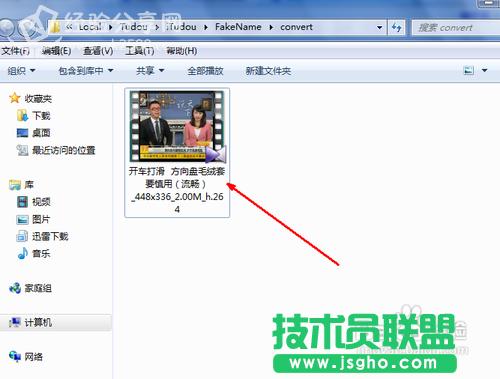Expand the 组织 dropdown
This screenshot has width=500, height=379.
21,71
